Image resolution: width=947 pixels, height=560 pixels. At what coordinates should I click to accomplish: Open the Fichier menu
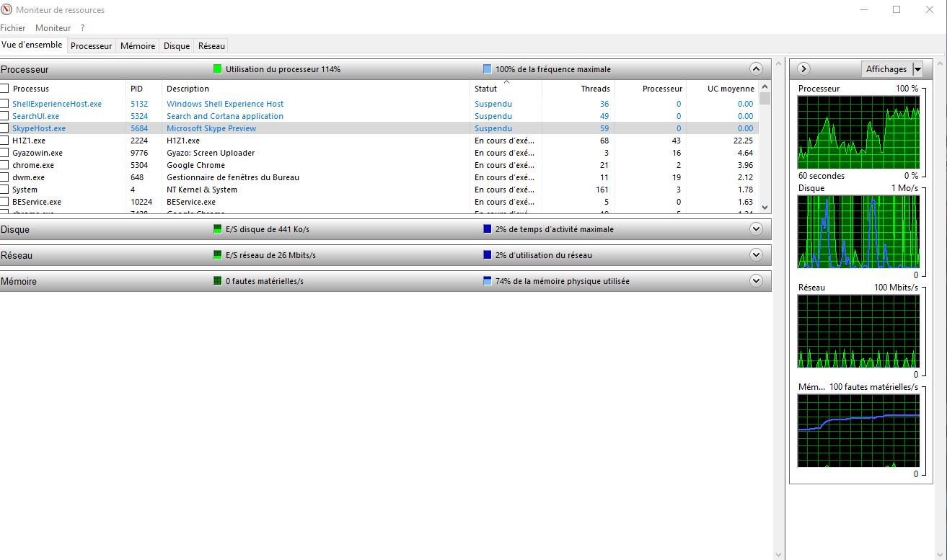click(x=13, y=28)
